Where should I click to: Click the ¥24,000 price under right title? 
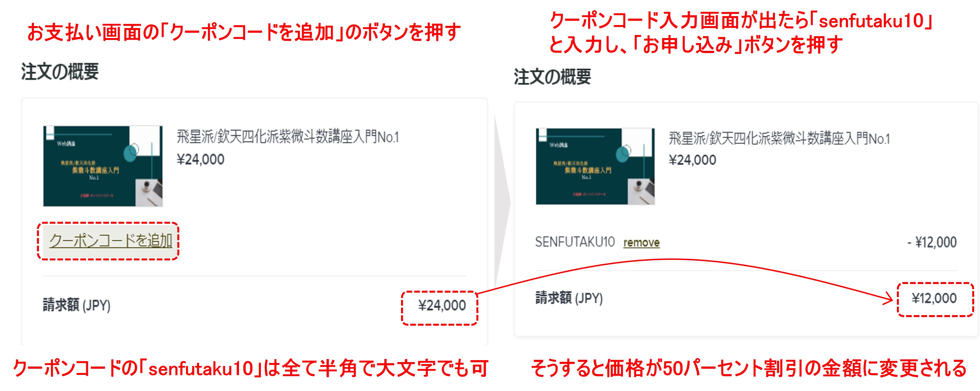click(692, 160)
